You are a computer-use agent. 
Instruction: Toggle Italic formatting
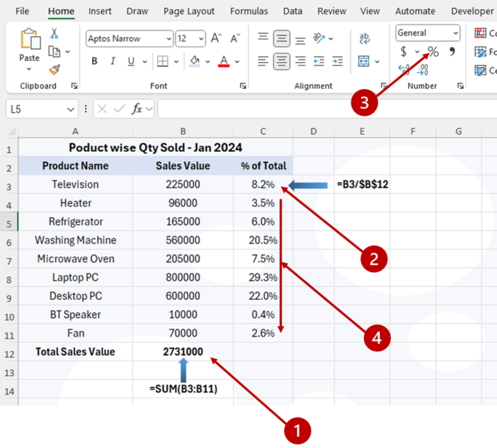tap(113, 61)
